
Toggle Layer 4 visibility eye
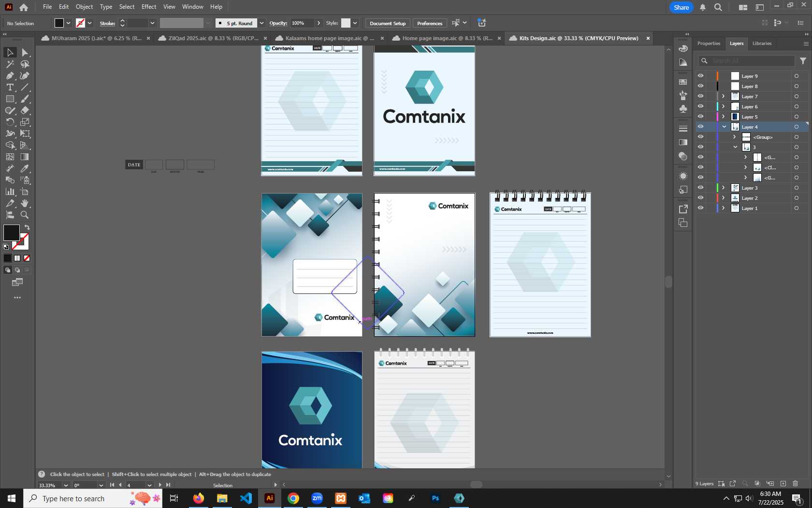(x=700, y=127)
